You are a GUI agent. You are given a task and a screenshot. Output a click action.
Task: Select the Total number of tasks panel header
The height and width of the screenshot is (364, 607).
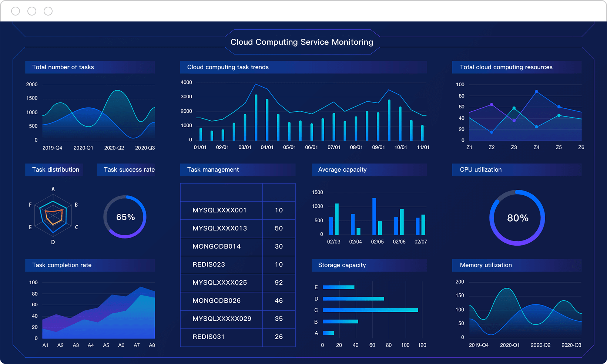90,67
